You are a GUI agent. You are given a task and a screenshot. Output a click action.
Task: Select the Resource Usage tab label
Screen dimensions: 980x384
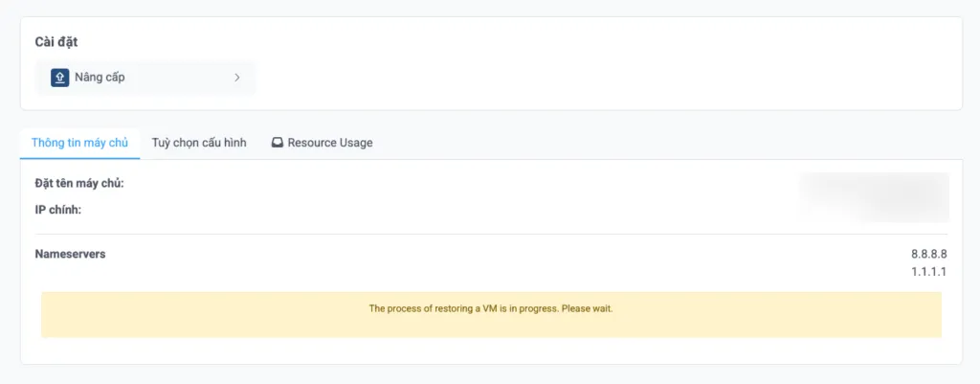(x=329, y=143)
